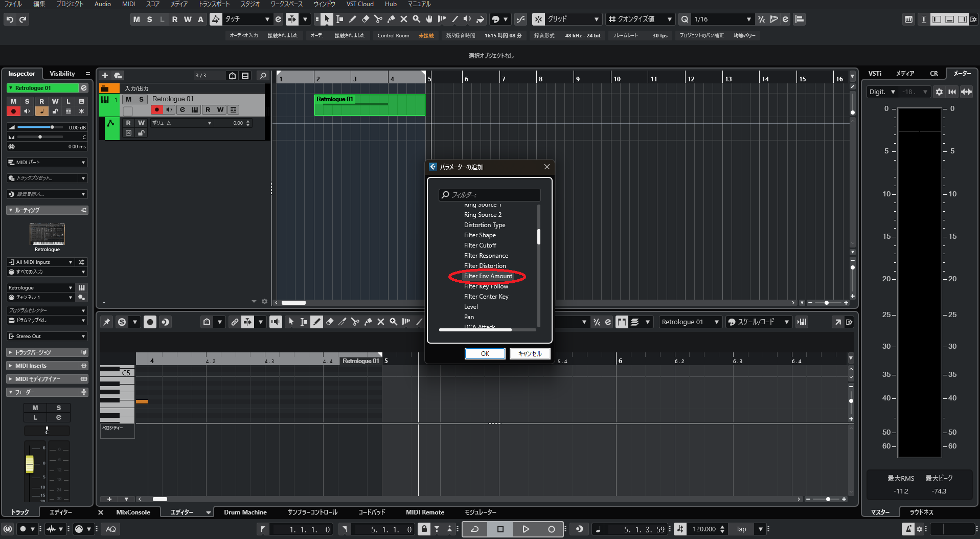
Task: Click the Retrologue instrument thumbnail in Inspector
Action: 47,234
